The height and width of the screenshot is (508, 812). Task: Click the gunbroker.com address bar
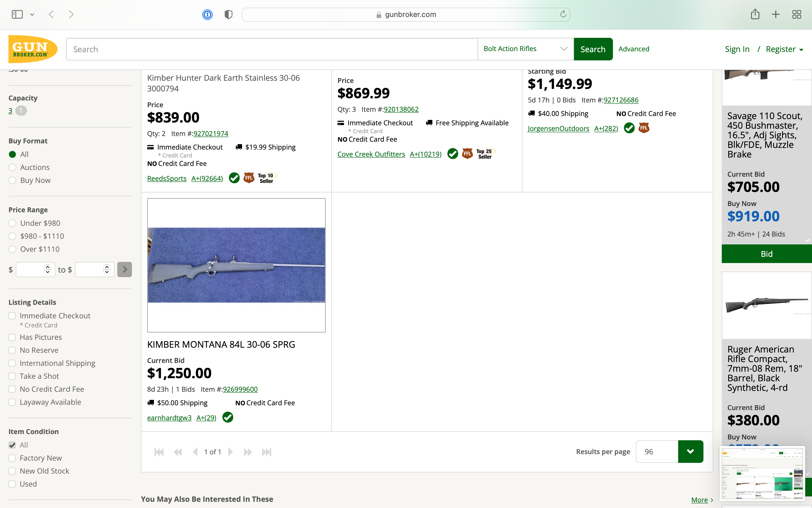pos(406,14)
